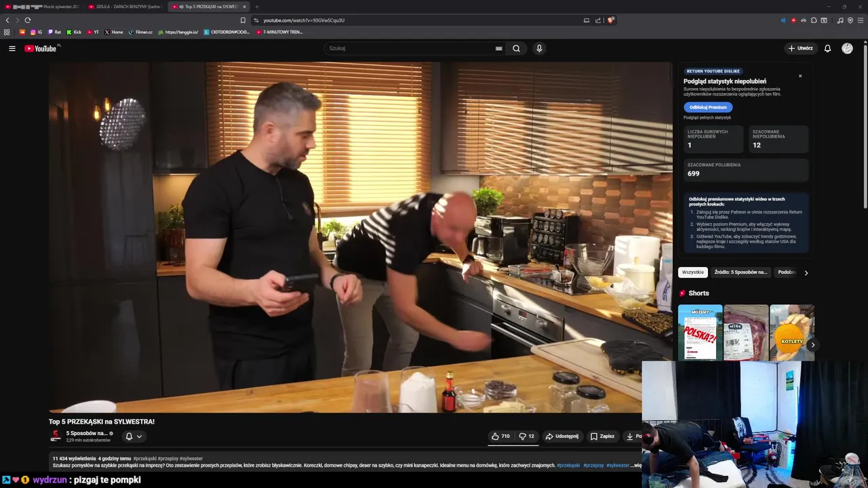Click Utwórz create button
The width and height of the screenshot is (868, 488).
click(800, 48)
